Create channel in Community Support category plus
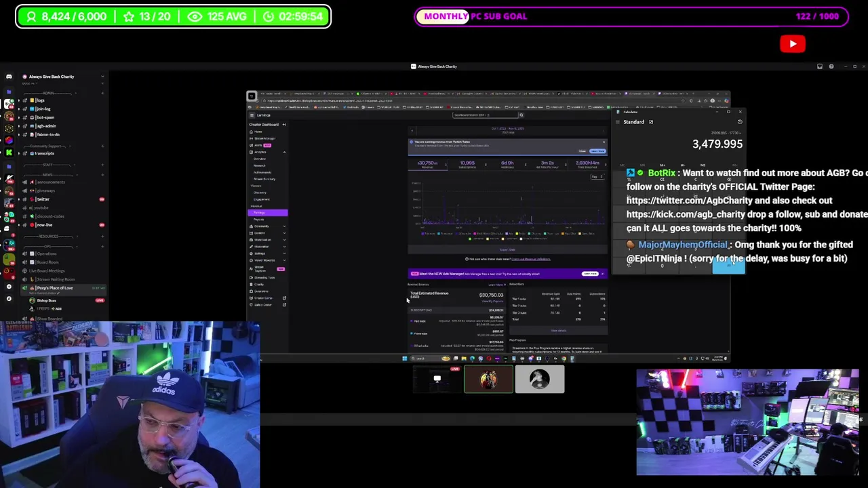The image size is (868, 488). click(102, 146)
